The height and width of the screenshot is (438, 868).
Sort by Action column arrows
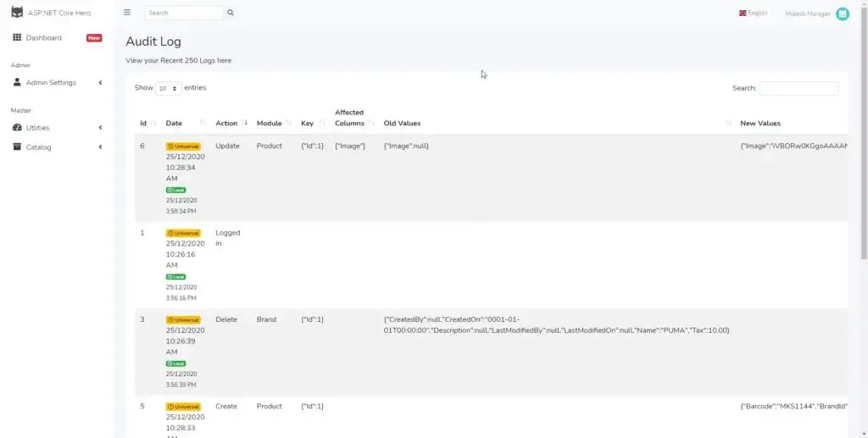245,123
